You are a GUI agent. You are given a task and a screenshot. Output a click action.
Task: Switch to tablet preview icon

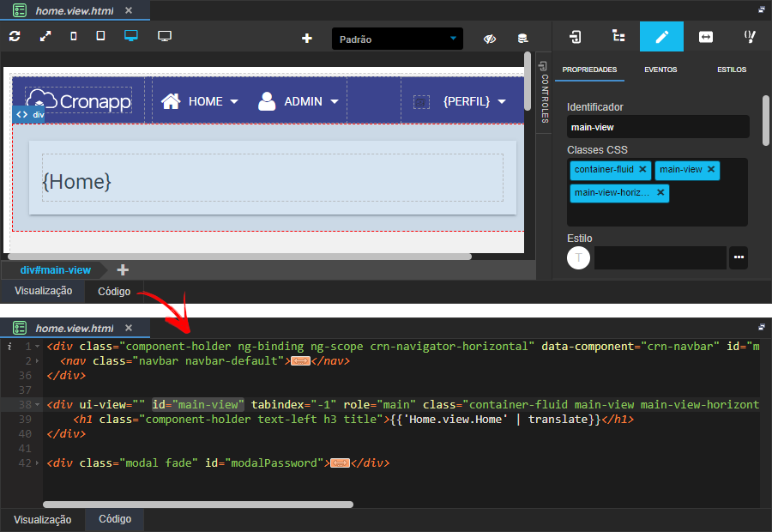pyautogui.click(x=100, y=35)
